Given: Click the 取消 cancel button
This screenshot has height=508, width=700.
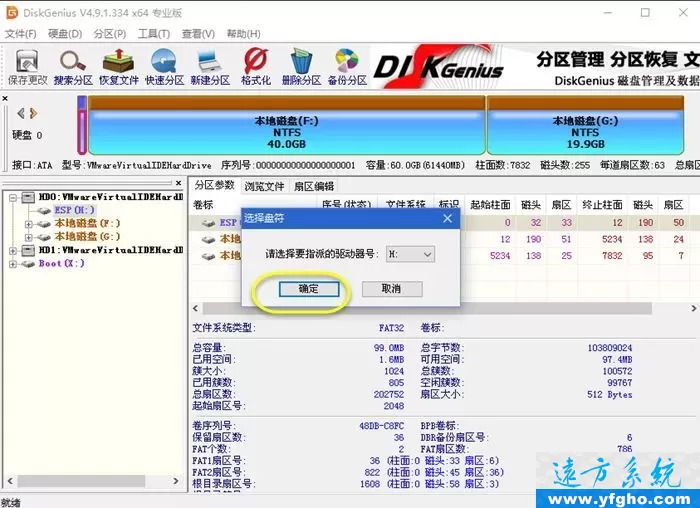Looking at the screenshot, I should click(x=392, y=289).
